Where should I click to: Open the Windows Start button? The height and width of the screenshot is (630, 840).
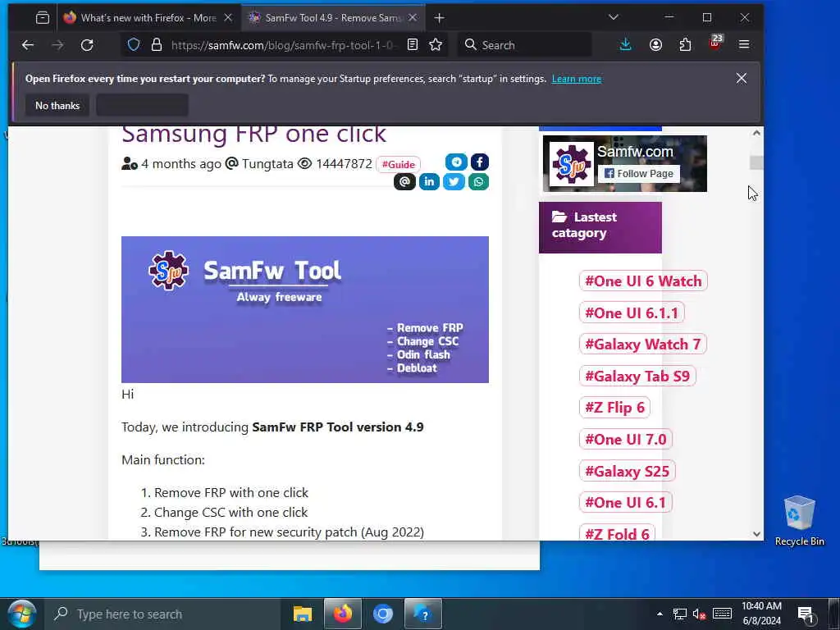(21, 614)
